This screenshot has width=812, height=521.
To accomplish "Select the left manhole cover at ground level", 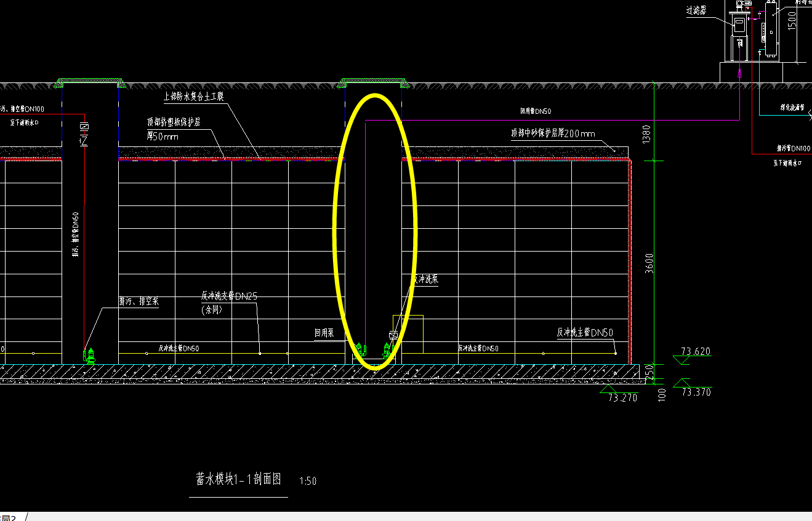I will (90, 82).
